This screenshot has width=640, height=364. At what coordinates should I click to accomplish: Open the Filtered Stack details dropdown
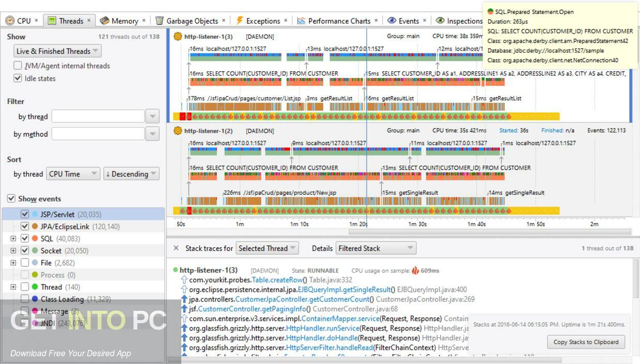tap(376, 248)
